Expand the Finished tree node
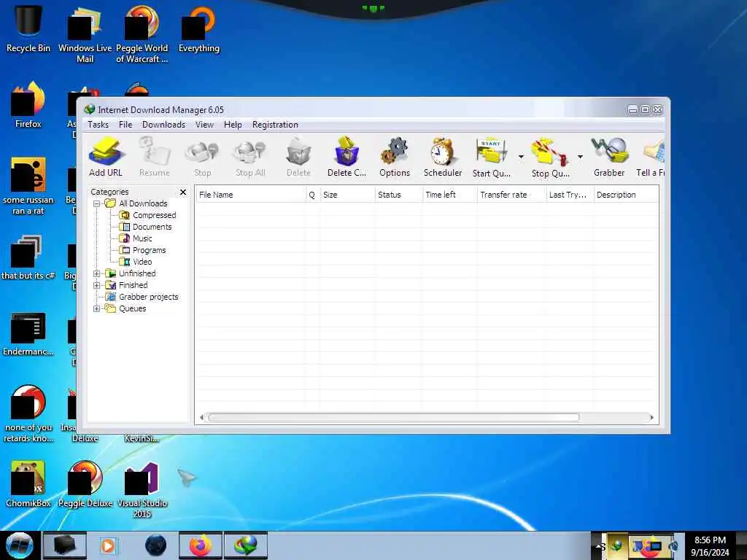747x560 pixels. click(97, 285)
